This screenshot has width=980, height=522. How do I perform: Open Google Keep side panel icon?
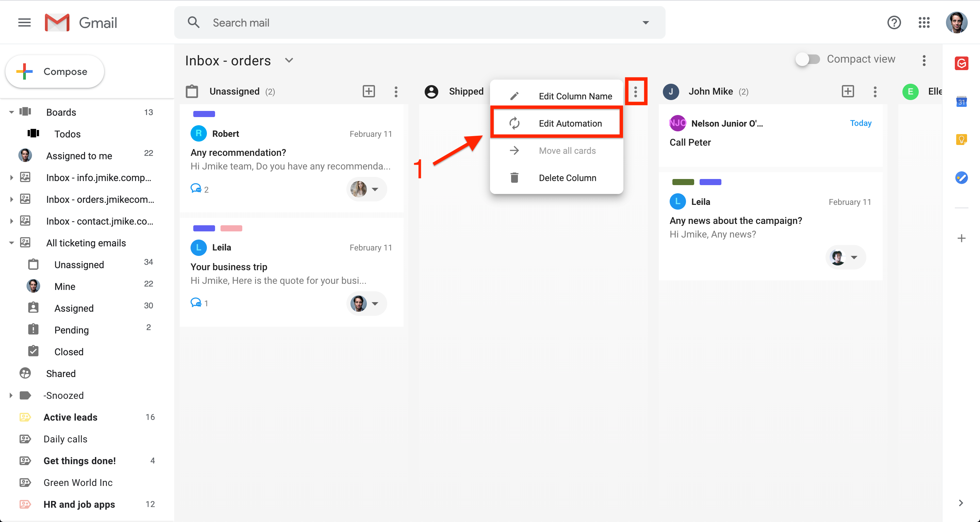coord(961,140)
